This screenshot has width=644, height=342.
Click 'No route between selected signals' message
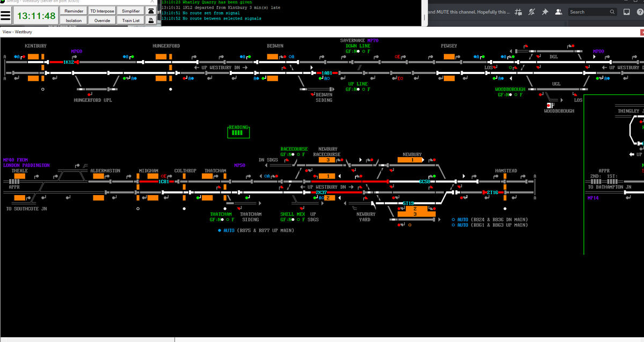click(211, 18)
